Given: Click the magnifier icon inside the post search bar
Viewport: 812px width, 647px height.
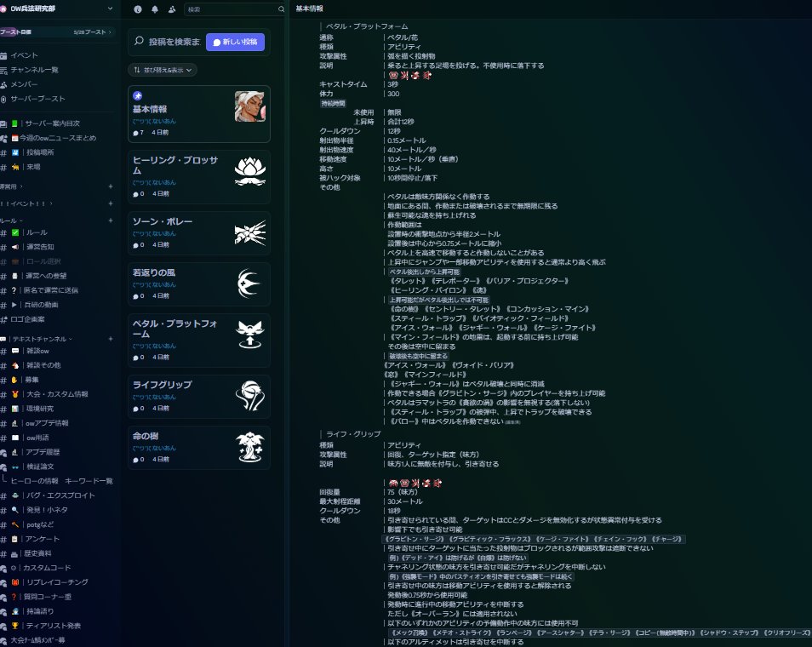Looking at the screenshot, I should (x=139, y=41).
